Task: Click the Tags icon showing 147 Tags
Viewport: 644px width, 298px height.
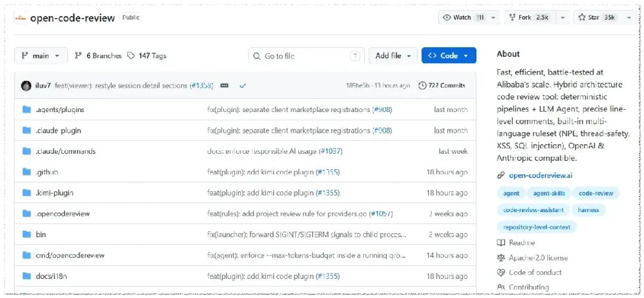Action: [131, 56]
